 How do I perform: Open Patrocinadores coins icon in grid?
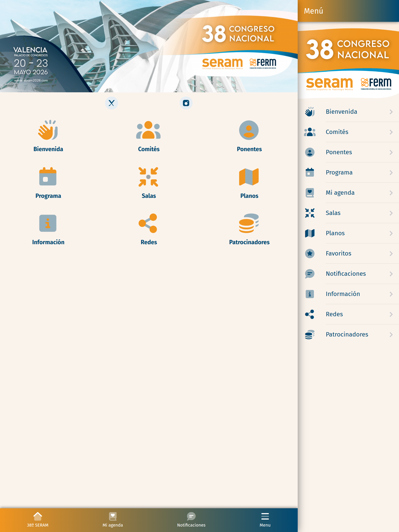249,223
